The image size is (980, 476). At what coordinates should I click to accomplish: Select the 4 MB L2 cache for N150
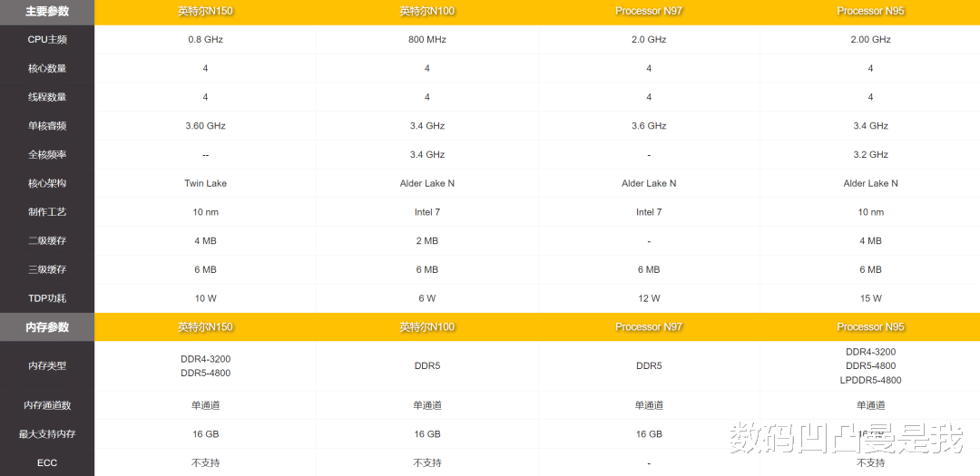point(205,240)
